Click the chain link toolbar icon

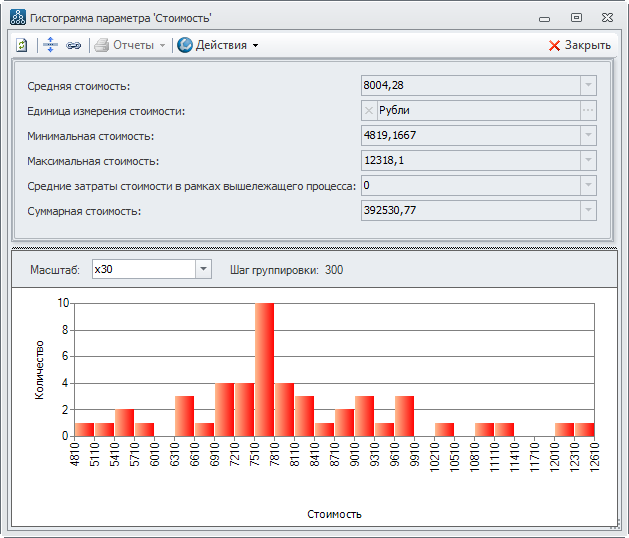pos(74,45)
